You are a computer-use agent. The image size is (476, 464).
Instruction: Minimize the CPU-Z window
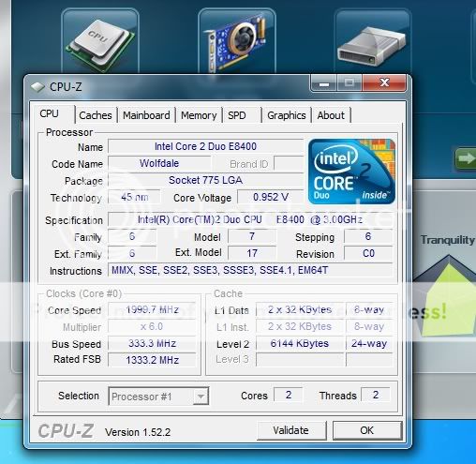click(324, 83)
